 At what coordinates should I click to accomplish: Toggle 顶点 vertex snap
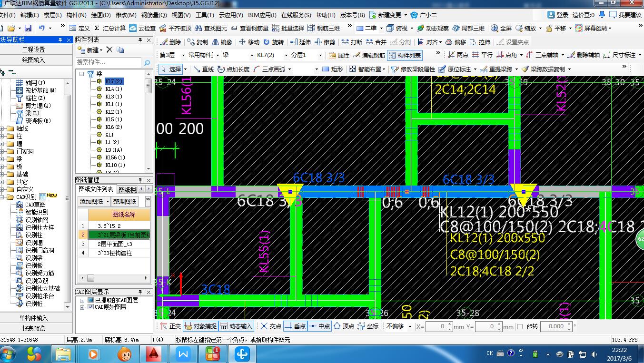344,326
